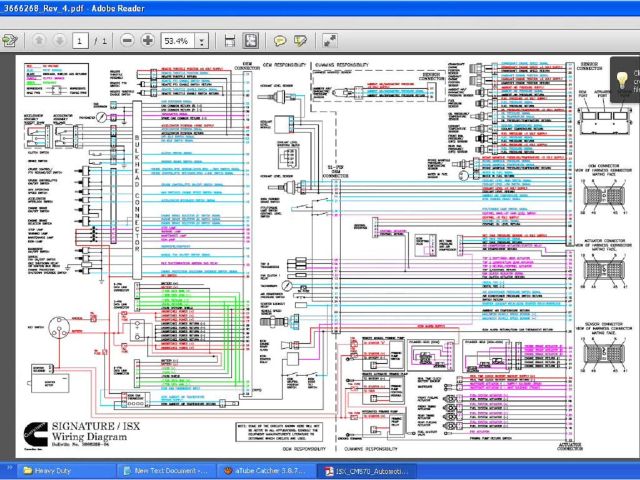Switch to New Text Document taskbar window
The width and height of the screenshot is (640, 480).
[x=164, y=469]
